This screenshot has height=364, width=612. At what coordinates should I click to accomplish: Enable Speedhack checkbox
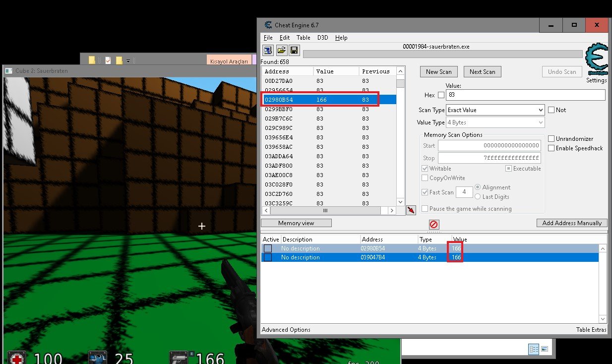pos(551,148)
